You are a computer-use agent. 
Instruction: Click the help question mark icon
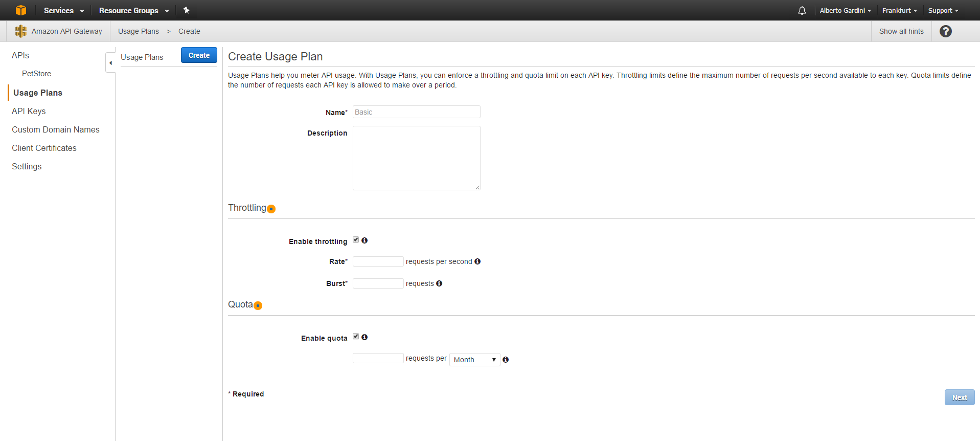[x=945, y=31]
